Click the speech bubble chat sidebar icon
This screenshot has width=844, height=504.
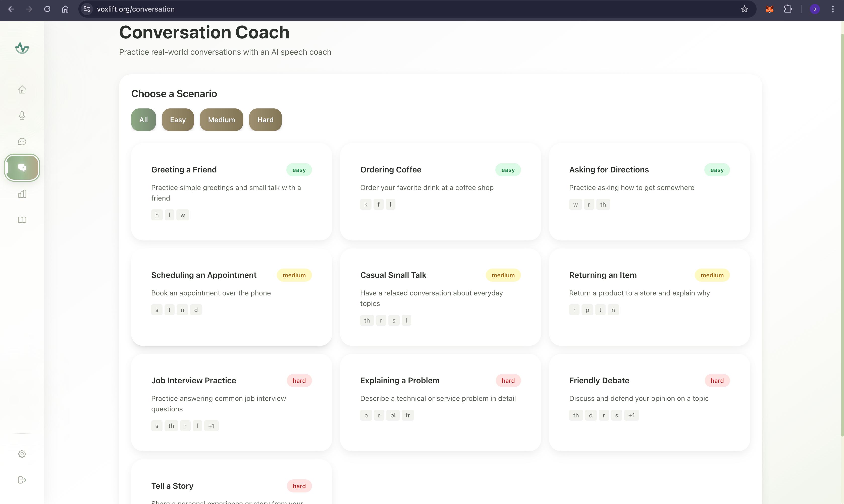[22, 142]
